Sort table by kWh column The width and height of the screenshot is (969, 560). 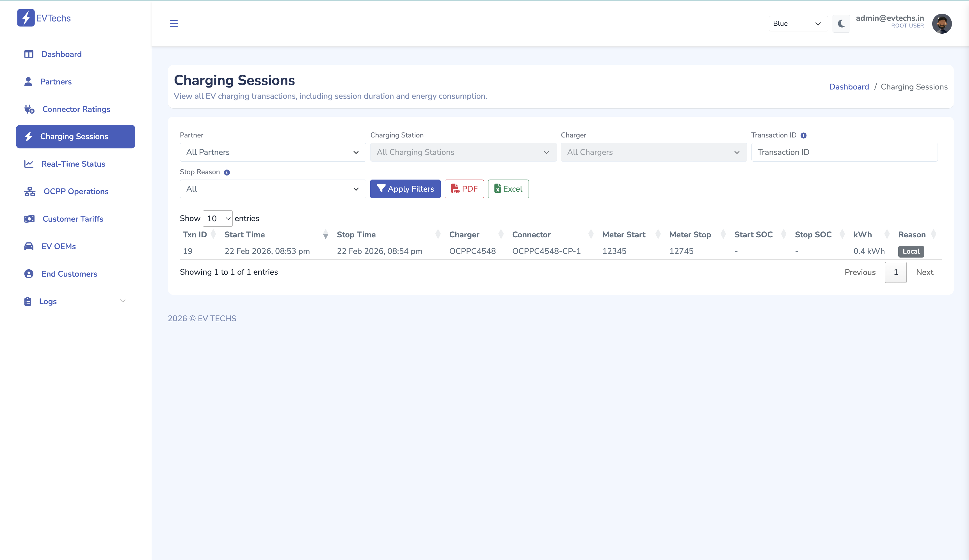(x=862, y=235)
